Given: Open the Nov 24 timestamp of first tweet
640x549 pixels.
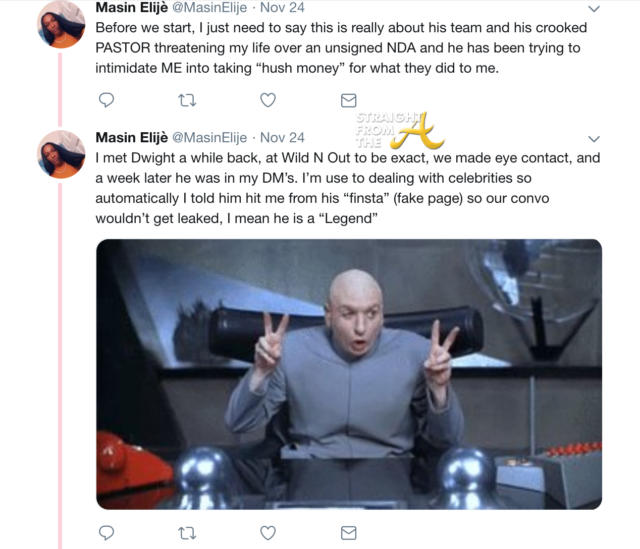Looking at the screenshot, I should [x=282, y=7].
